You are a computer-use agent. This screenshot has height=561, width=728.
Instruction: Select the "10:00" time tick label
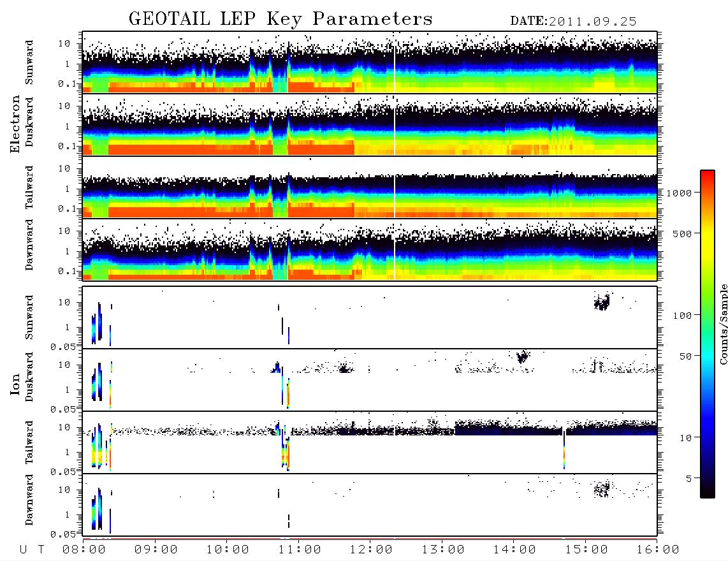coord(228,550)
